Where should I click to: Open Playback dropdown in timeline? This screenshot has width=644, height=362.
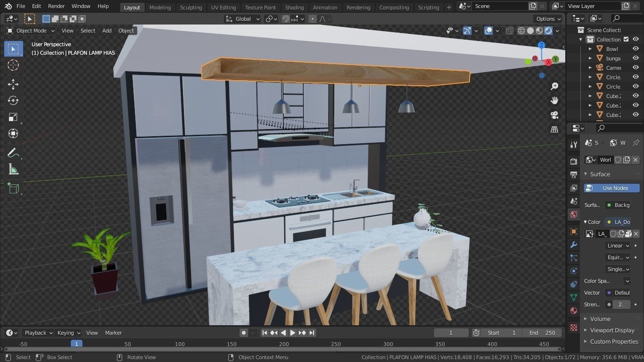[38, 333]
